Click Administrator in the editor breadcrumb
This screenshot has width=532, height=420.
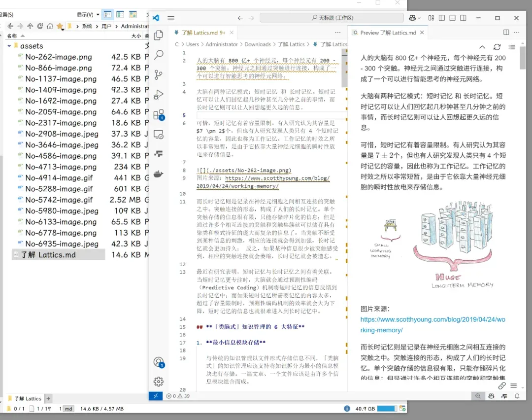point(222,44)
